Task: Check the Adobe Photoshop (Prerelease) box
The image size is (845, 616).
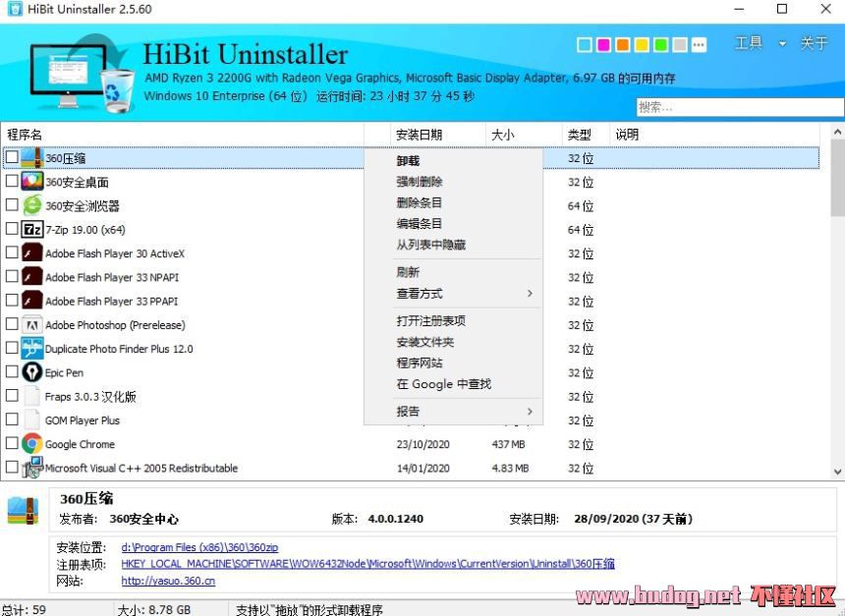Action: pos(12,323)
